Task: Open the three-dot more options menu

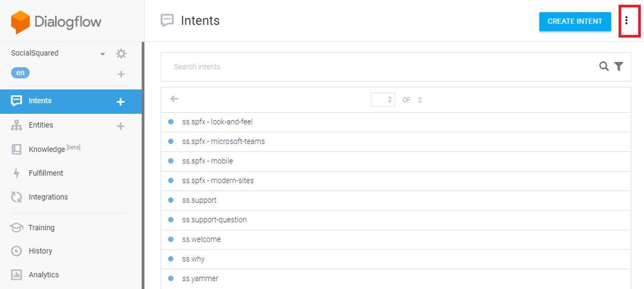Action: pos(626,21)
